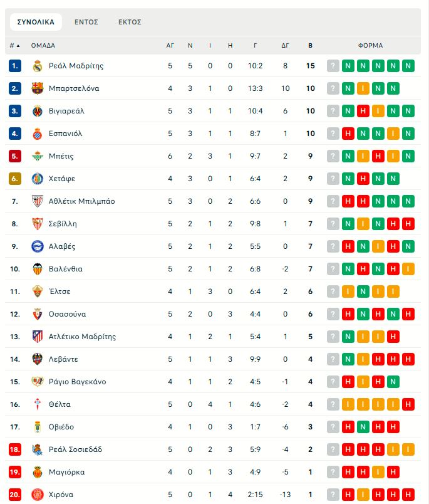Open the Μπέτις team link
This screenshot has width=429, height=504.
point(61,156)
